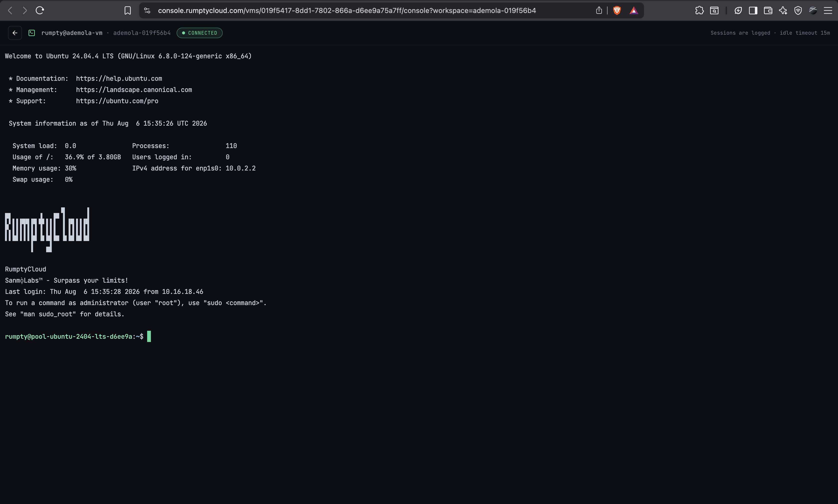Open the browser hamburger menu
The height and width of the screenshot is (504, 838).
coord(828,10)
